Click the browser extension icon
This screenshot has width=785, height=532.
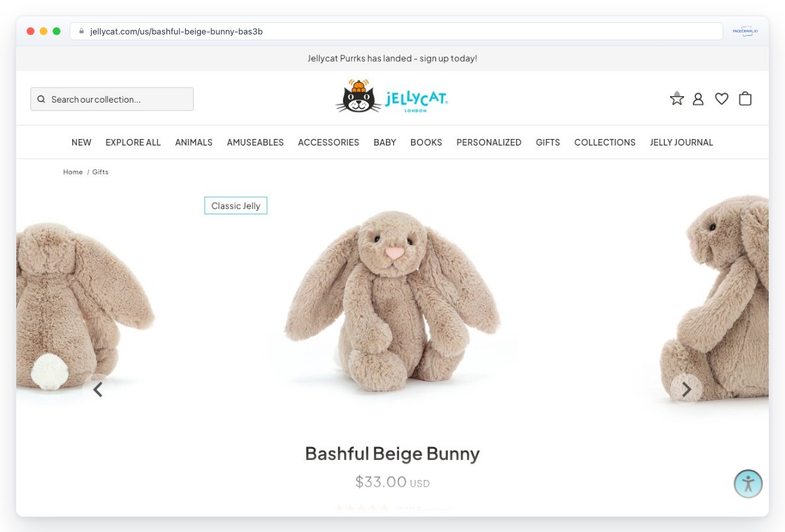coord(745,31)
